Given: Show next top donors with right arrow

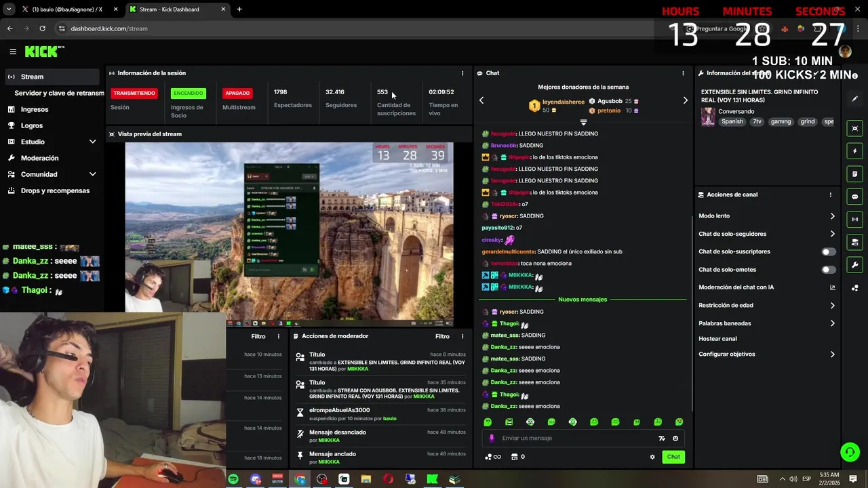Looking at the screenshot, I should pos(685,100).
